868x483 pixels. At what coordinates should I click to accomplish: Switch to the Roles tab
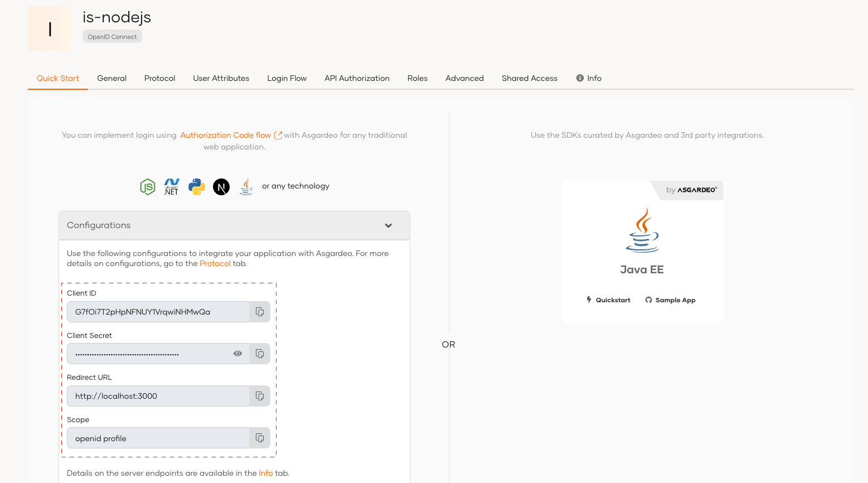pyautogui.click(x=417, y=78)
